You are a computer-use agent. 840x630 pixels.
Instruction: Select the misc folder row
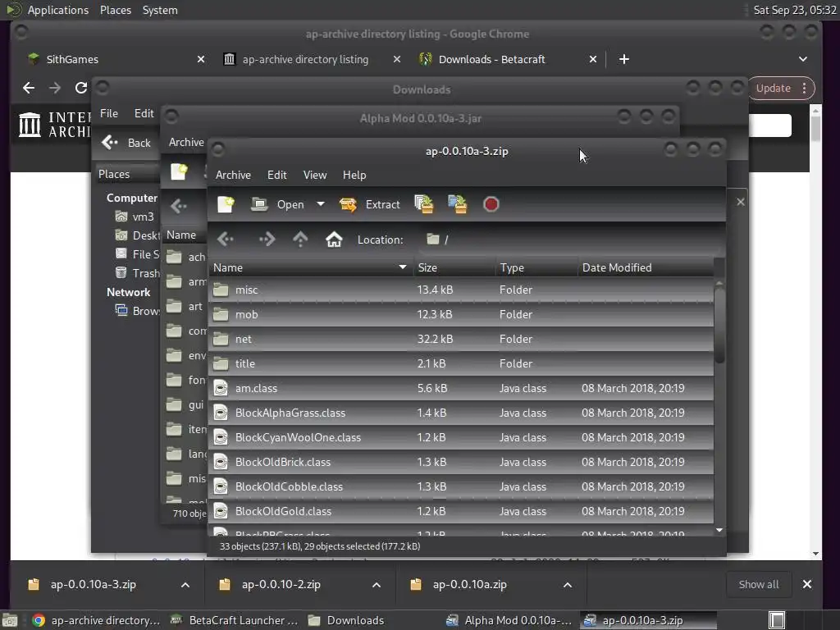coord(461,290)
